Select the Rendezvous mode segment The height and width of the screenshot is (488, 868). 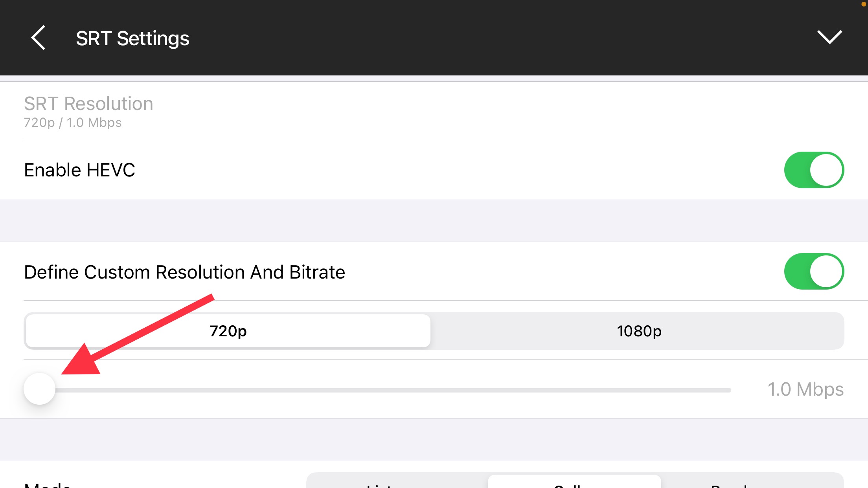(x=752, y=483)
